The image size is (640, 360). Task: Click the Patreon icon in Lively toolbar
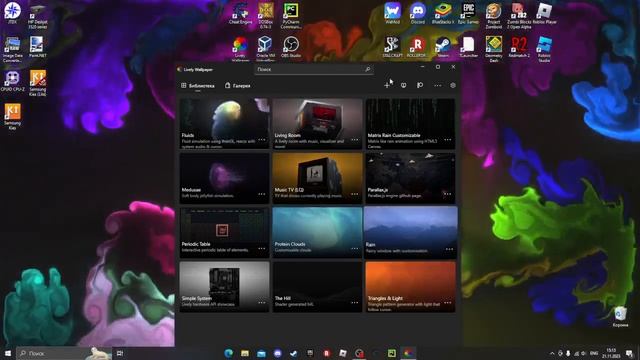click(x=420, y=85)
